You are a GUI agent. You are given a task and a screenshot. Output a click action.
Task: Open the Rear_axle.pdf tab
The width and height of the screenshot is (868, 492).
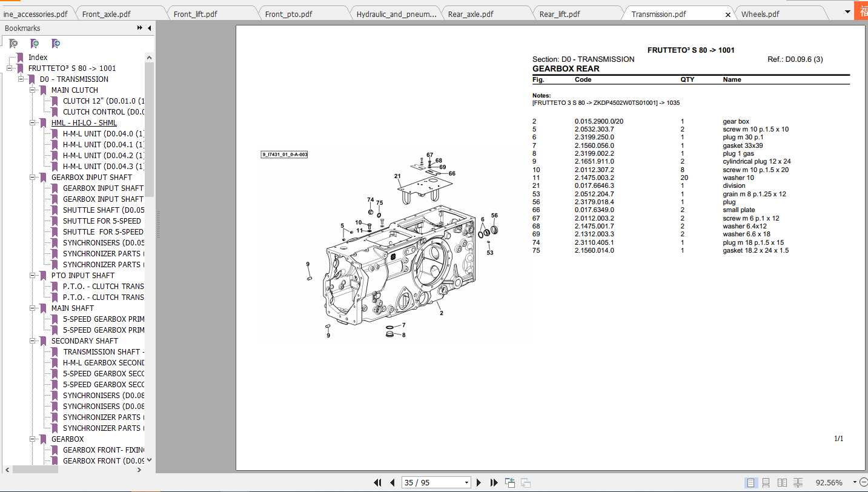click(474, 12)
